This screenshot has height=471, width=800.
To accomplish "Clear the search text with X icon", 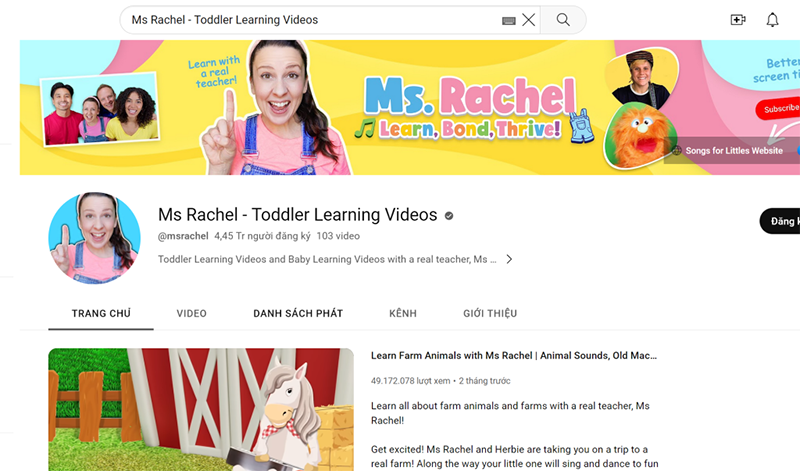I will [x=528, y=20].
